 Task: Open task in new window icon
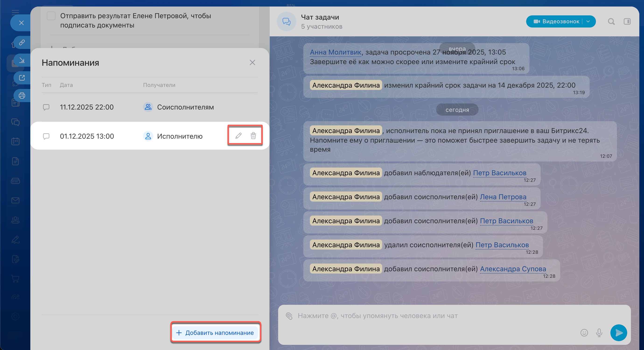(x=22, y=78)
